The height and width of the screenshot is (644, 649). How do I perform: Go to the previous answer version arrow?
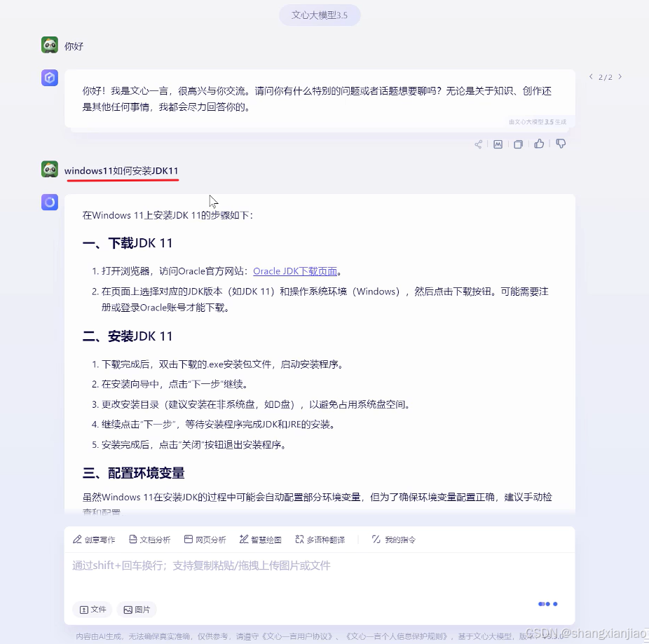pyautogui.click(x=591, y=76)
